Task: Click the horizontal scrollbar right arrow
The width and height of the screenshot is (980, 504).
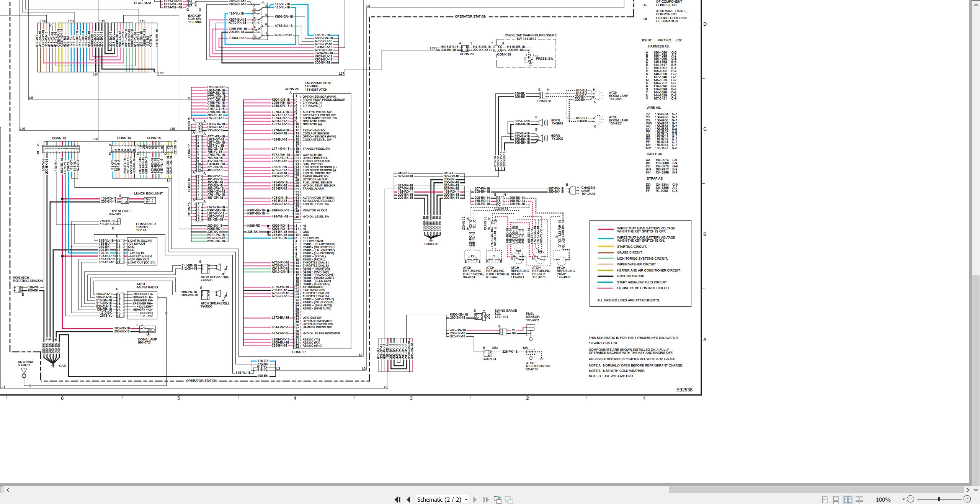Action: coord(967,489)
